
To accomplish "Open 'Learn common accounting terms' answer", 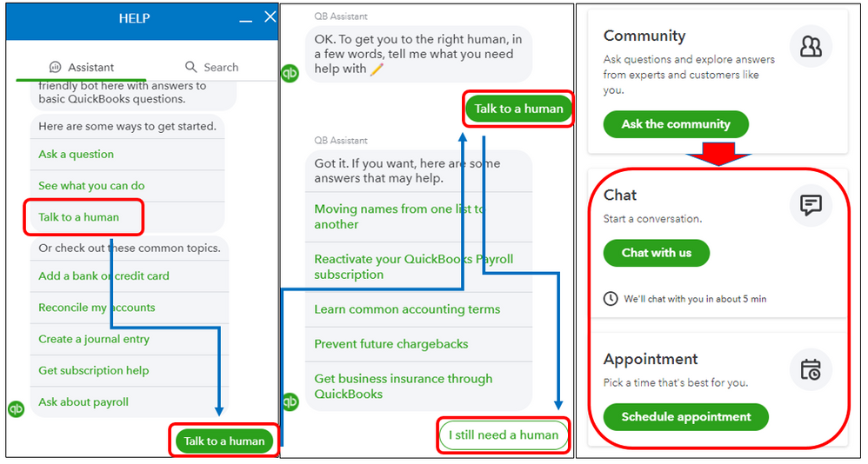I will click(x=407, y=309).
